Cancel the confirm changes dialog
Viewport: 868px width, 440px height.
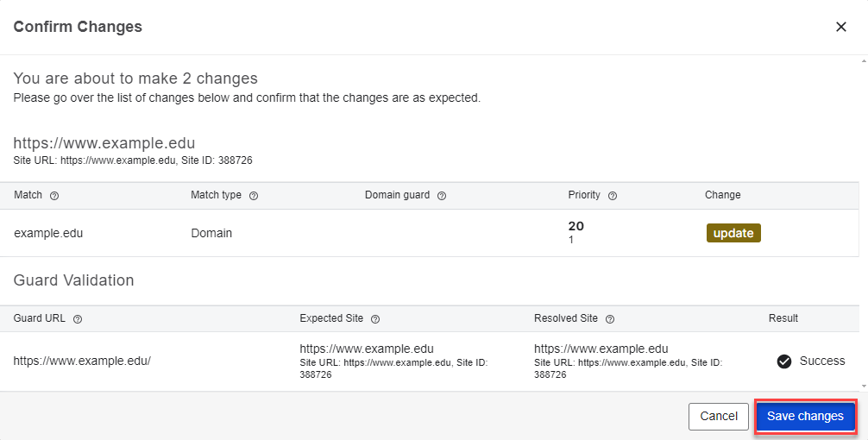tap(719, 417)
